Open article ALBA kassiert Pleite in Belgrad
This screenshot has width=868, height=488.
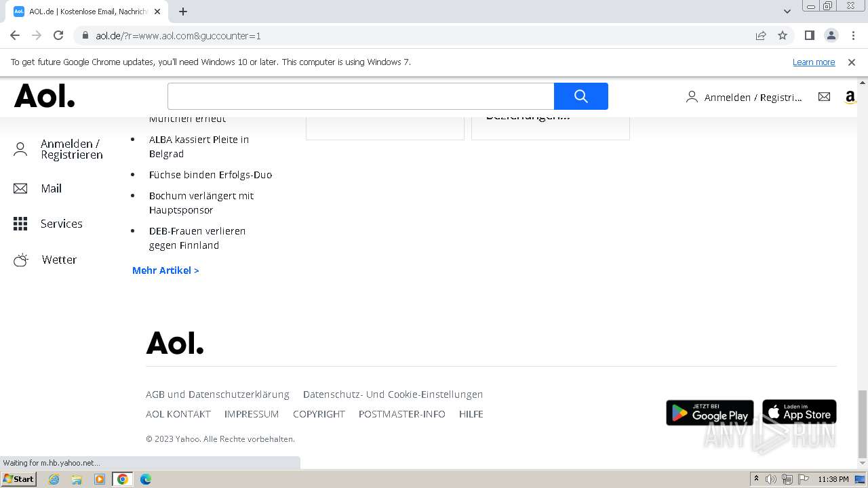tap(199, 146)
